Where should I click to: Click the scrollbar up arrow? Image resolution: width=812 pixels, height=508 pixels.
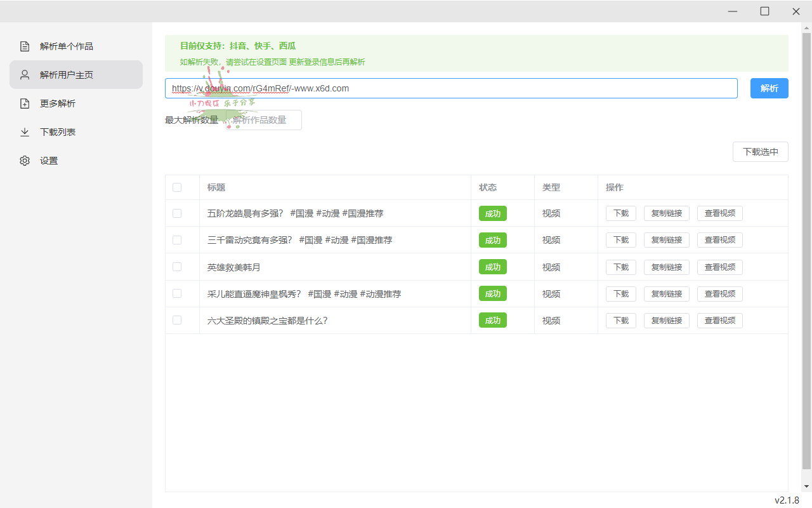click(806, 29)
